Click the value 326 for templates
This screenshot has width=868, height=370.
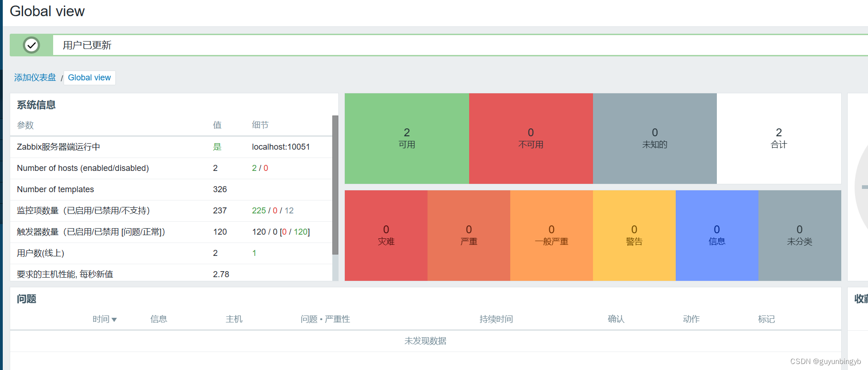(x=220, y=189)
